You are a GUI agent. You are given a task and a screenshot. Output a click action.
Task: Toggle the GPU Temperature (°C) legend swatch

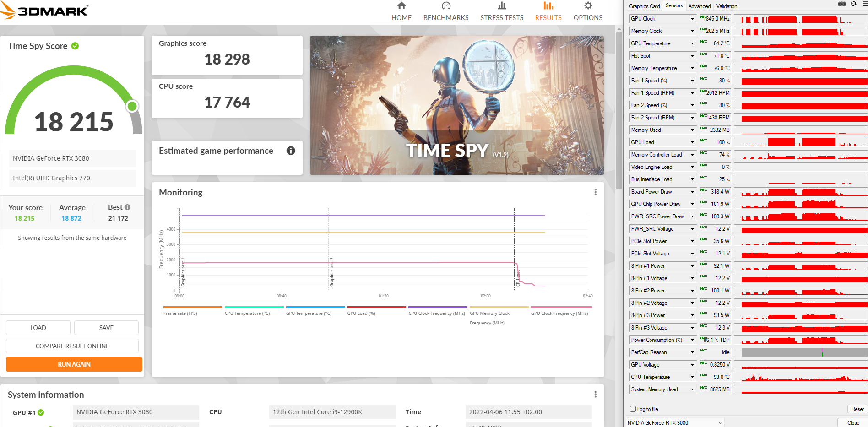click(x=315, y=307)
